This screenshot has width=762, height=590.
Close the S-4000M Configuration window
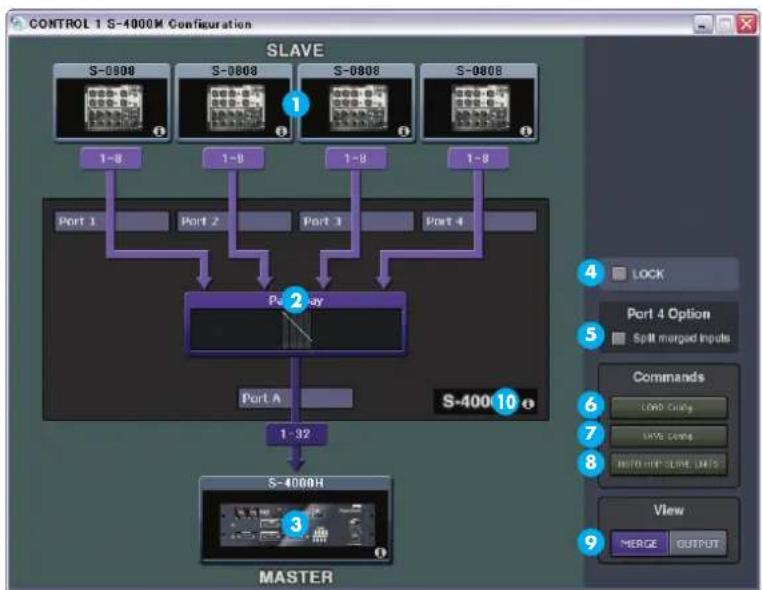pos(746,24)
